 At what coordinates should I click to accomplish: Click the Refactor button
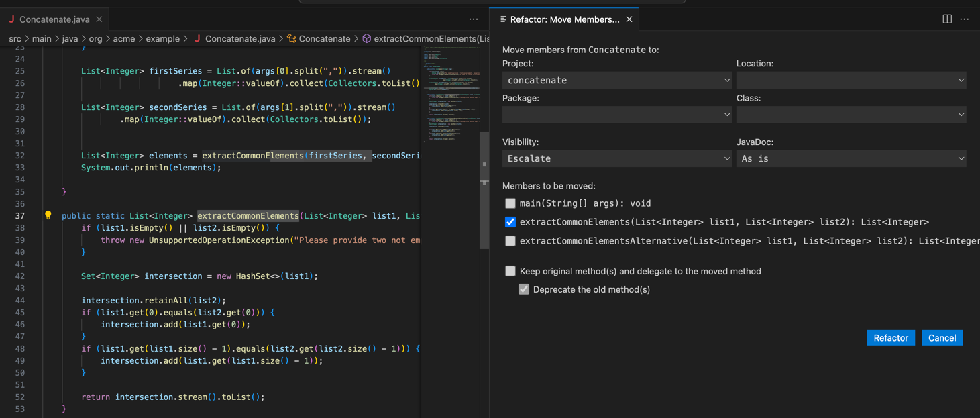coord(890,338)
